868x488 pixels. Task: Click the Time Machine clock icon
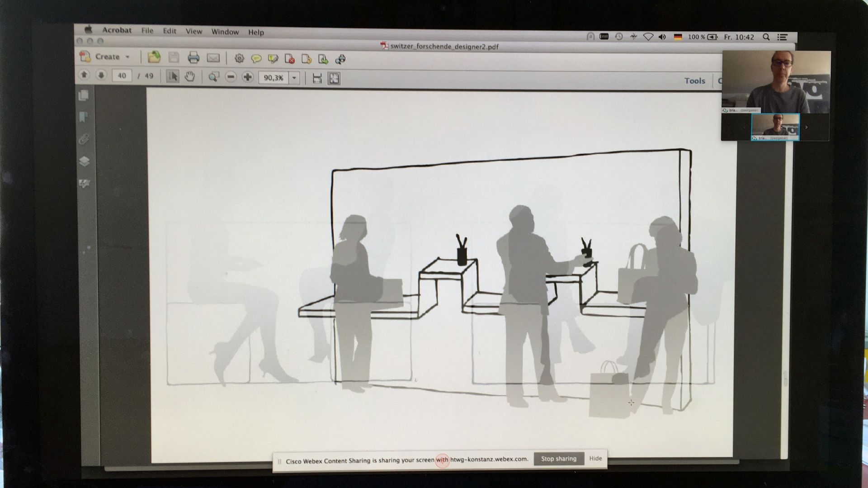619,37
